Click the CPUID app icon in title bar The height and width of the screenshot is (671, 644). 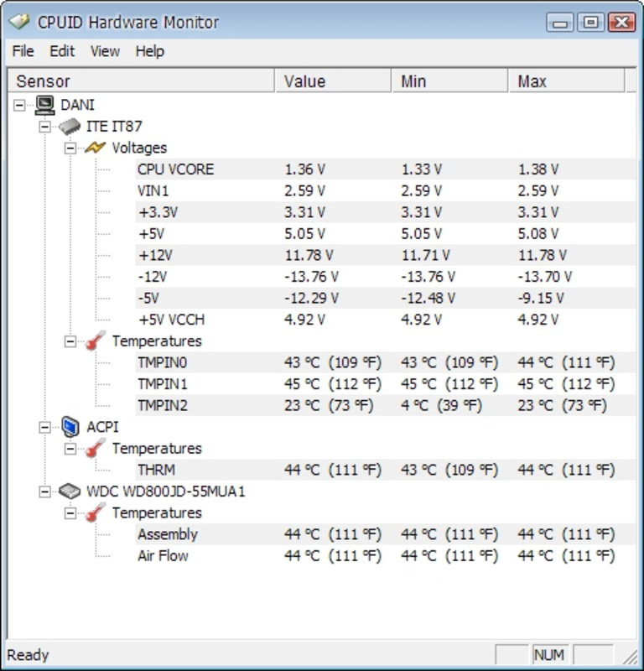tap(19, 22)
